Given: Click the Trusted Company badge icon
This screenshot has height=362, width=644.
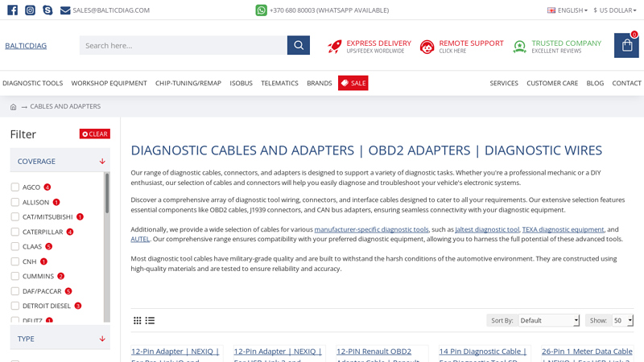Looking at the screenshot, I should 519,47.
